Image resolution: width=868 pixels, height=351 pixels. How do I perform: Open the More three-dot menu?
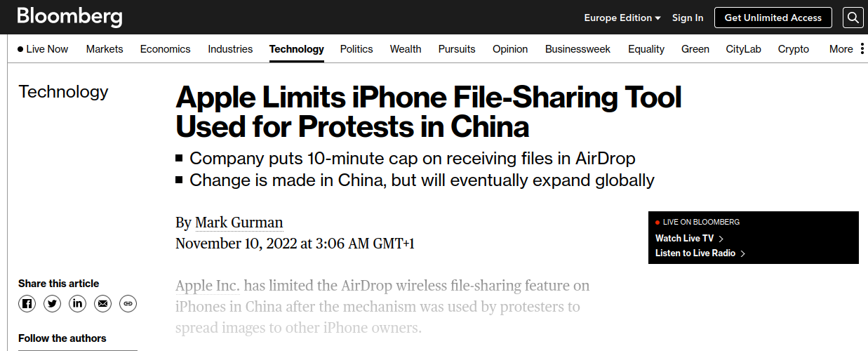[x=862, y=49]
